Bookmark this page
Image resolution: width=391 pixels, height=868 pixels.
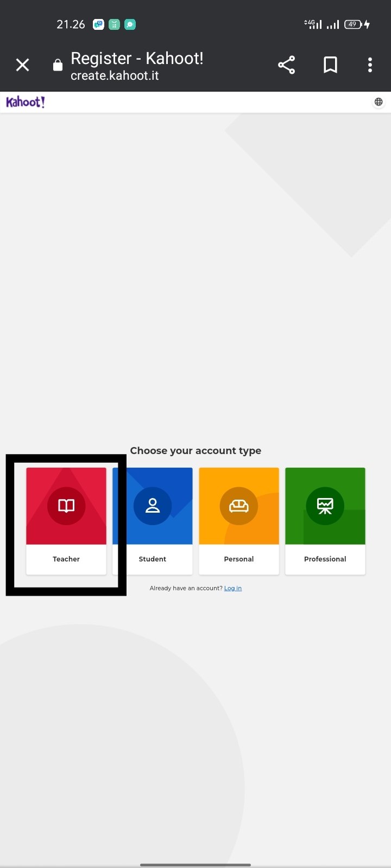click(x=330, y=65)
